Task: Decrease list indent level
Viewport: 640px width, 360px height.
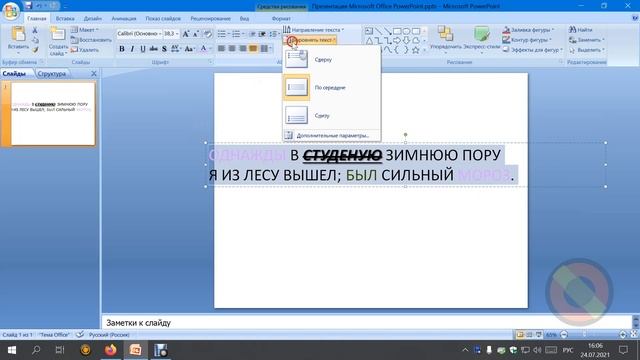Action: [x=253, y=34]
